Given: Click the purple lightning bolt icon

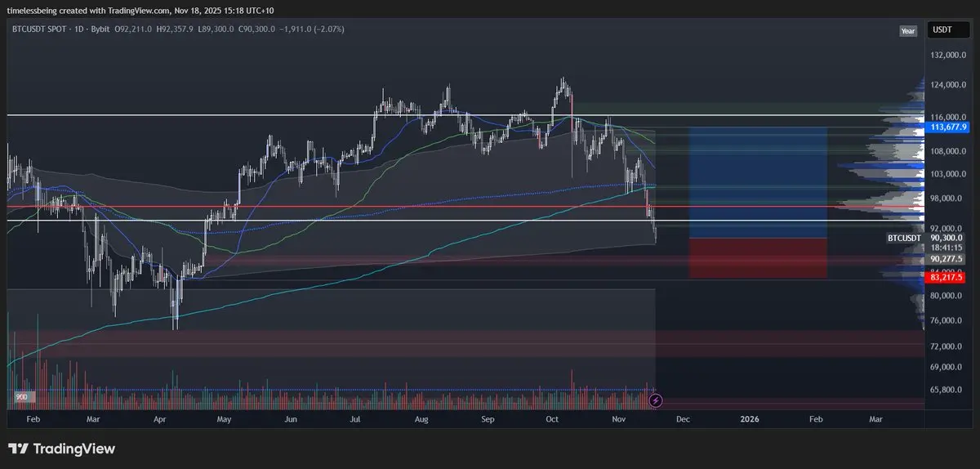Looking at the screenshot, I should pyautogui.click(x=655, y=400).
